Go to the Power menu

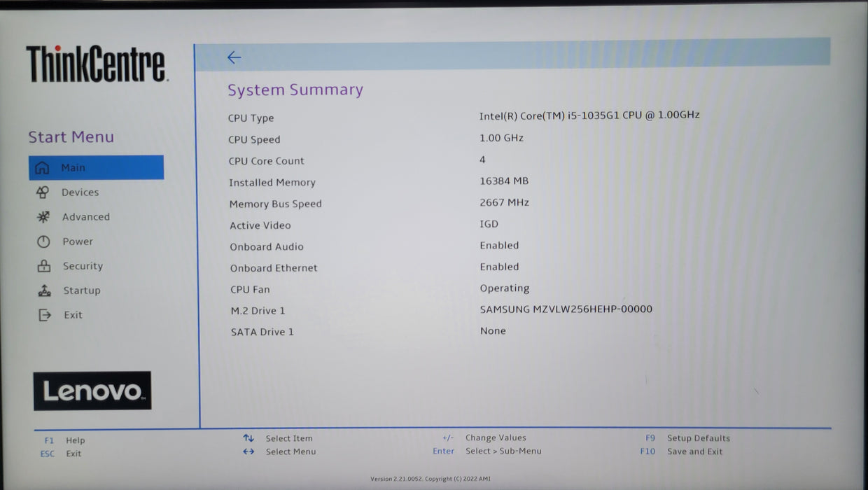click(78, 241)
